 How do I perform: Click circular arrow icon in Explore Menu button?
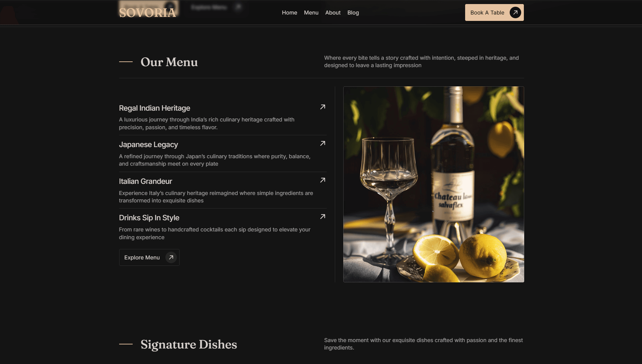pos(171,257)
